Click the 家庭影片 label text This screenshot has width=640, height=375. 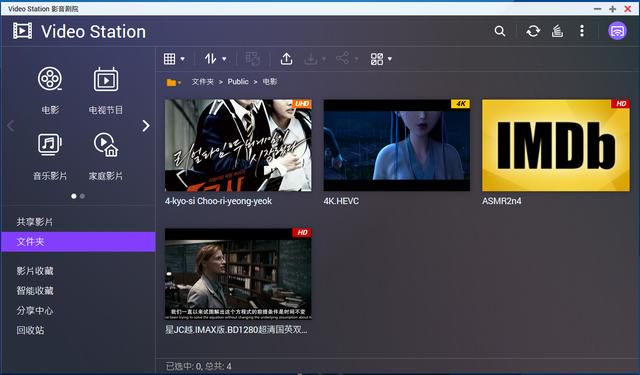pyautogui.click(x=106, y=176)
